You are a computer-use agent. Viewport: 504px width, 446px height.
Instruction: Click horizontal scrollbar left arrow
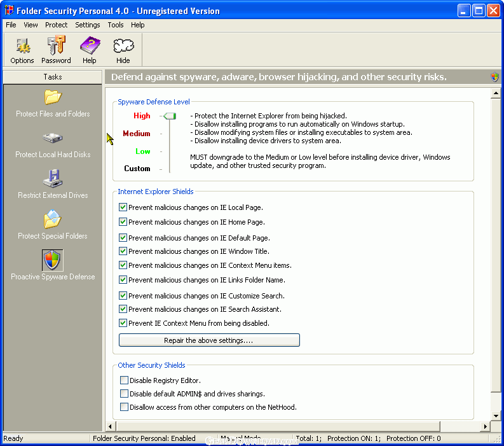[110, 427]
